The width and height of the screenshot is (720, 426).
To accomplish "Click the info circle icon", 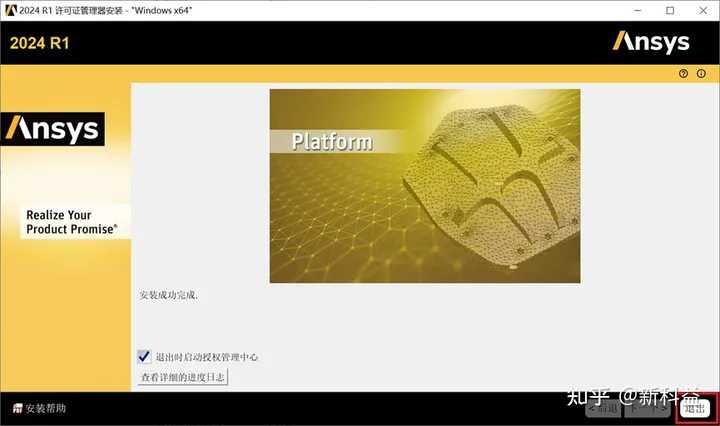I will pyautogui.click(x=701, y=73).
